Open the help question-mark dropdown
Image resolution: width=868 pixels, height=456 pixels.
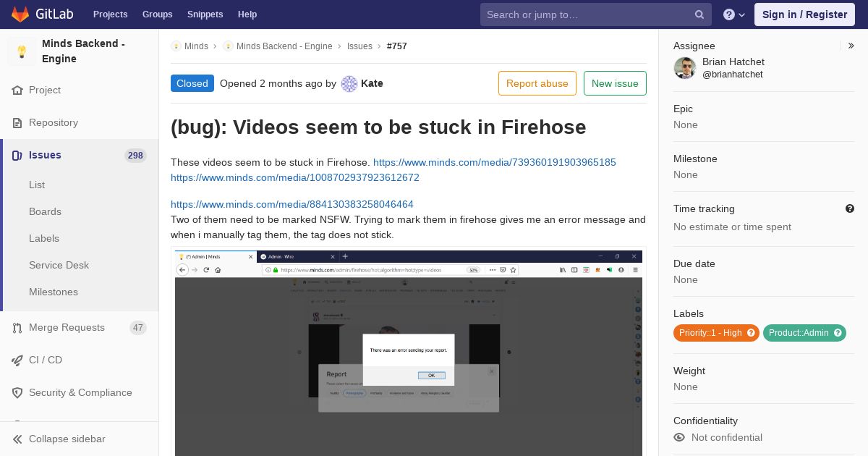point(734,14)
